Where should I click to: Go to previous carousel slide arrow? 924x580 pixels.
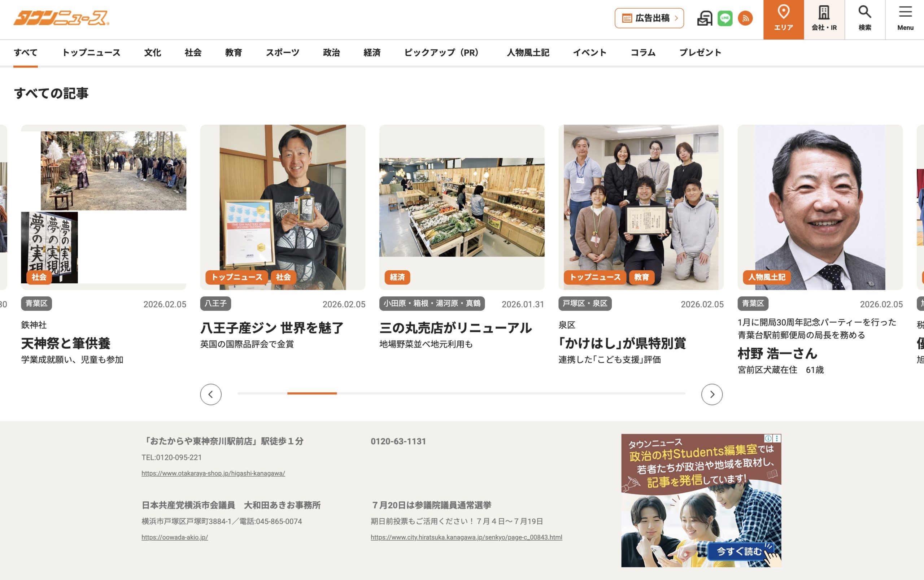coord(210,394)
